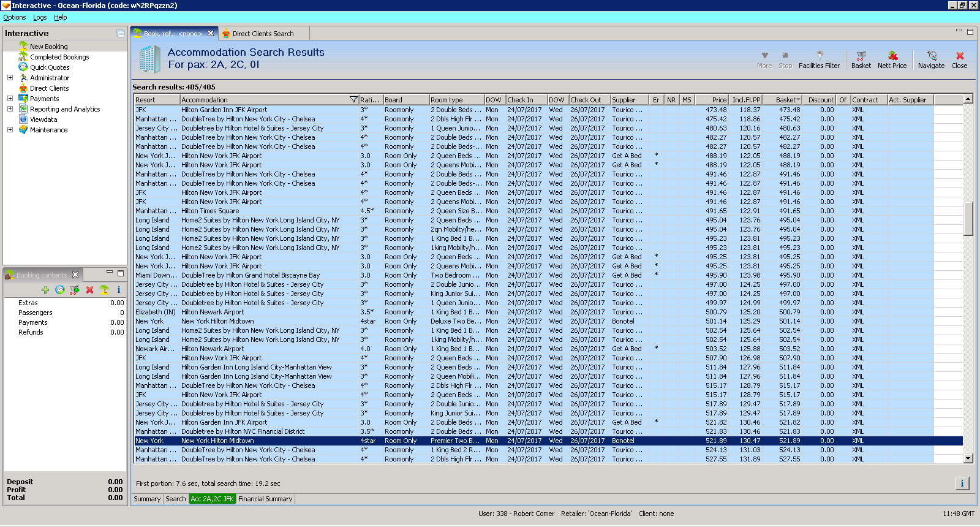Screen dimensions: 980x527
Task: Open New Booking in the navigation tree
Action: [49, 47]
